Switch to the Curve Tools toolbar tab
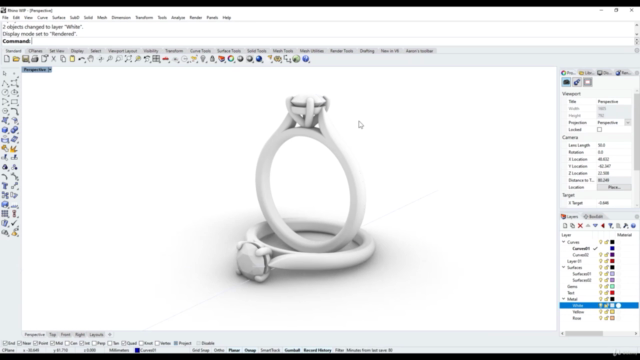Image resolution: width=640 pixels, height=360 pixels. tap(200, 51)
